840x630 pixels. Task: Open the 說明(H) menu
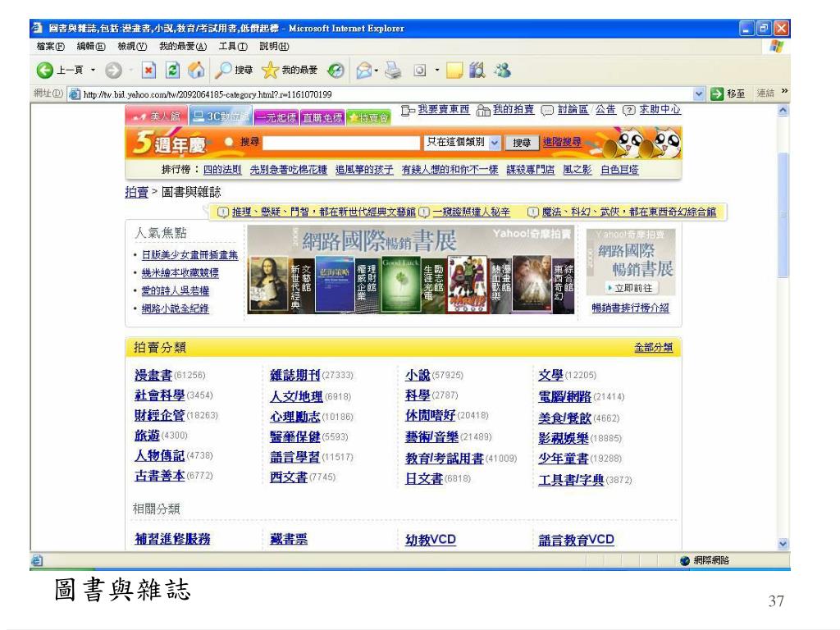[274, 47]
